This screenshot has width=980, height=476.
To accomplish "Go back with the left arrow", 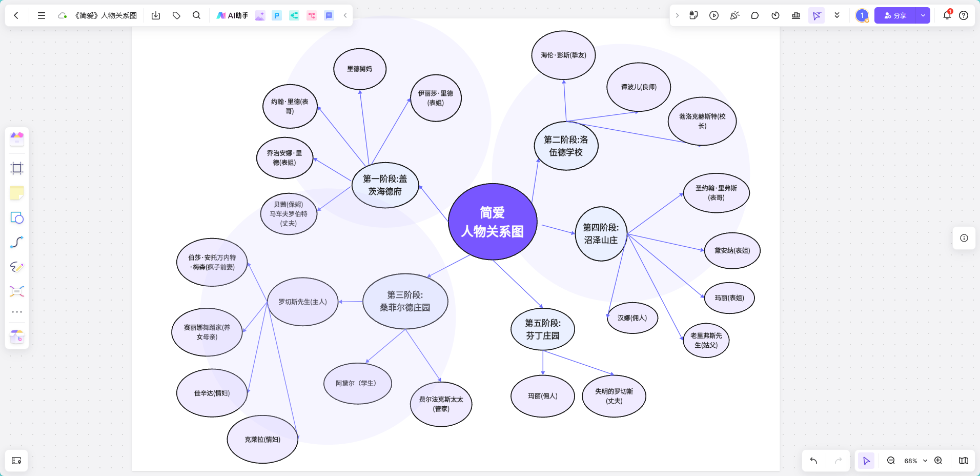I will pos(16,15).
